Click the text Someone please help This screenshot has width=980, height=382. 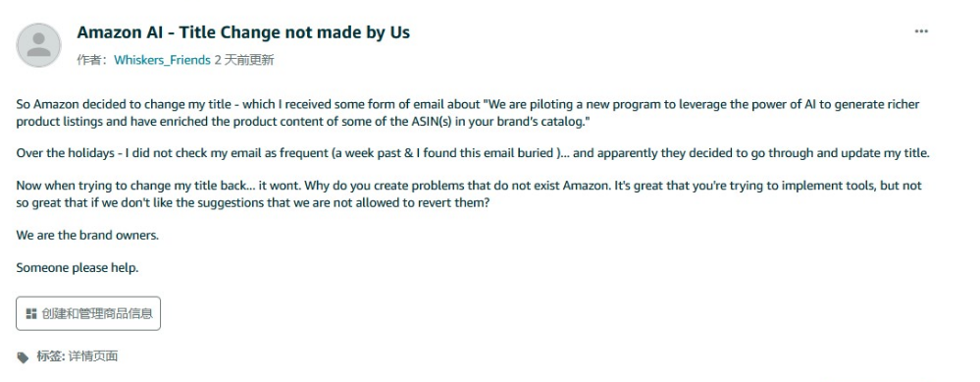point(77,268)
